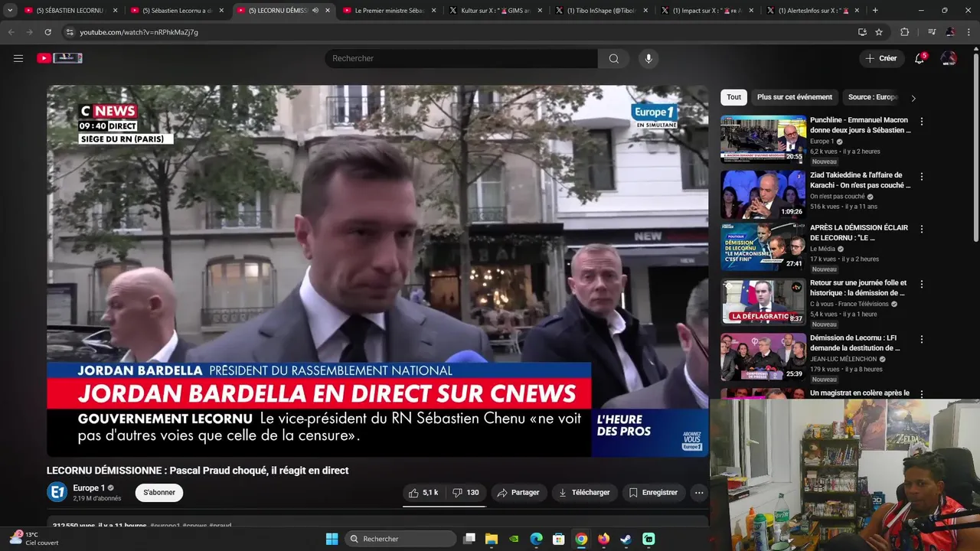This screenshot has width=980, height=551.
Task: Open Ziad Takieddine Karachi thumbnail
Action: 763,194
